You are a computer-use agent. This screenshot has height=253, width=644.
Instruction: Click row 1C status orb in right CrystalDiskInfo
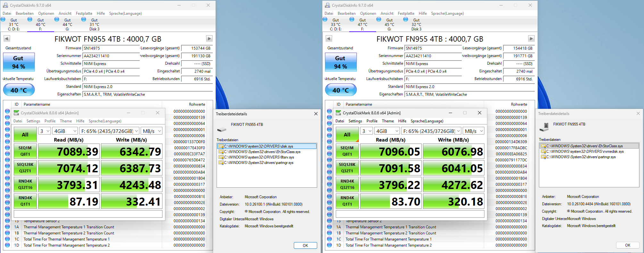pos(329,239)
